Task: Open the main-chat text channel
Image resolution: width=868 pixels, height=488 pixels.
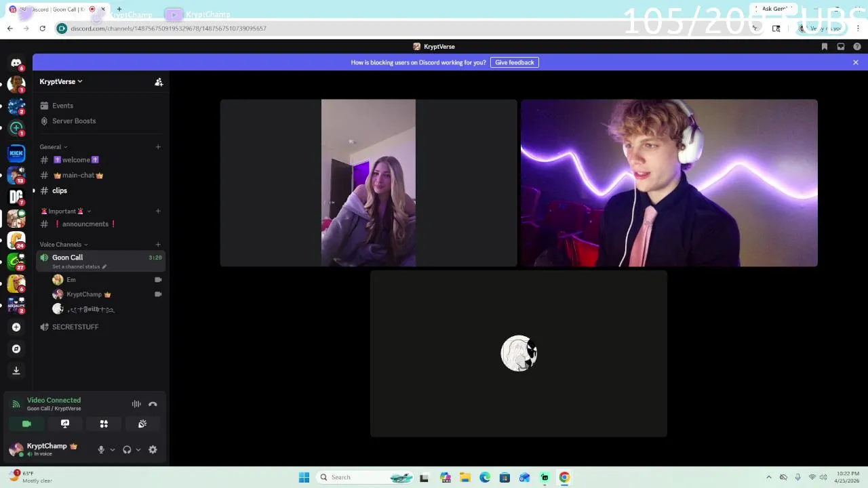Action: click(100, 175)
